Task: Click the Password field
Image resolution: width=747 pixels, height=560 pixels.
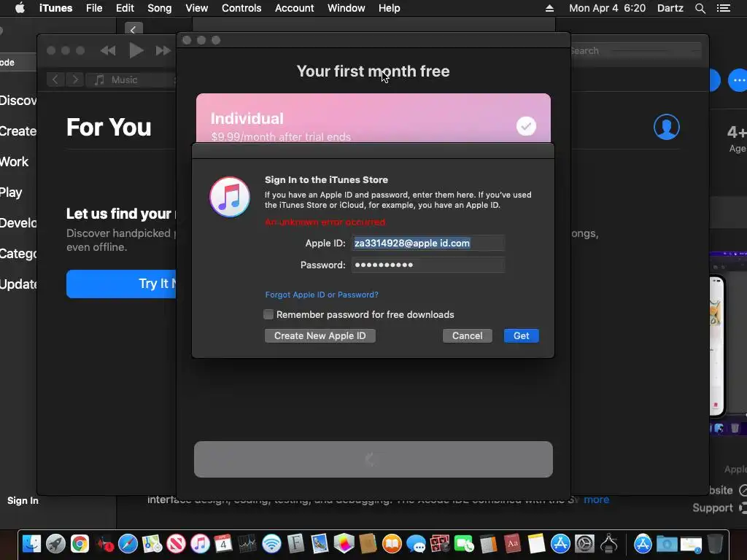Action: point(427,265)
